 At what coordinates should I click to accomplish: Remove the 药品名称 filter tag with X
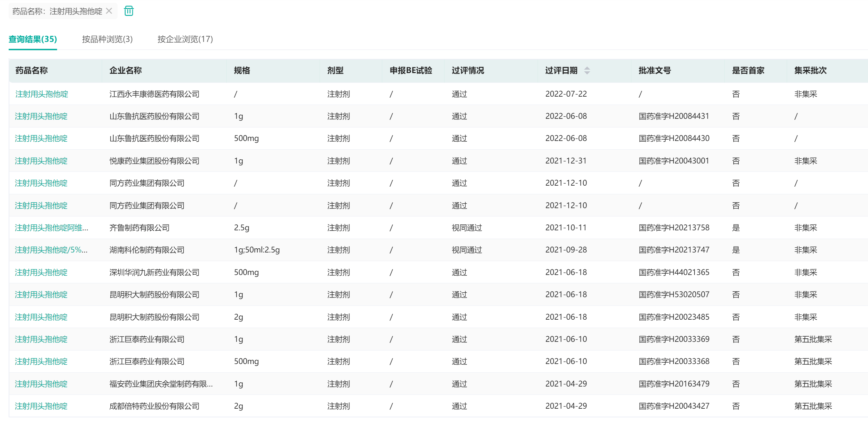click(x=109, y=11)
